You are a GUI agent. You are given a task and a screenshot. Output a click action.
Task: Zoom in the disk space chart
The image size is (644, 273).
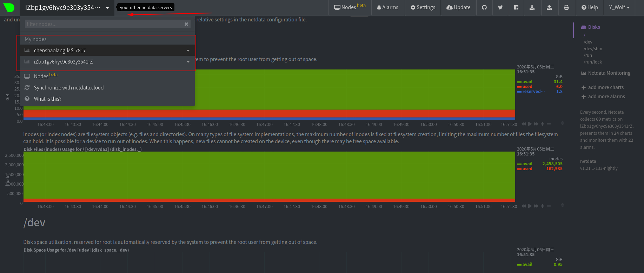click(x=543, y=124)
